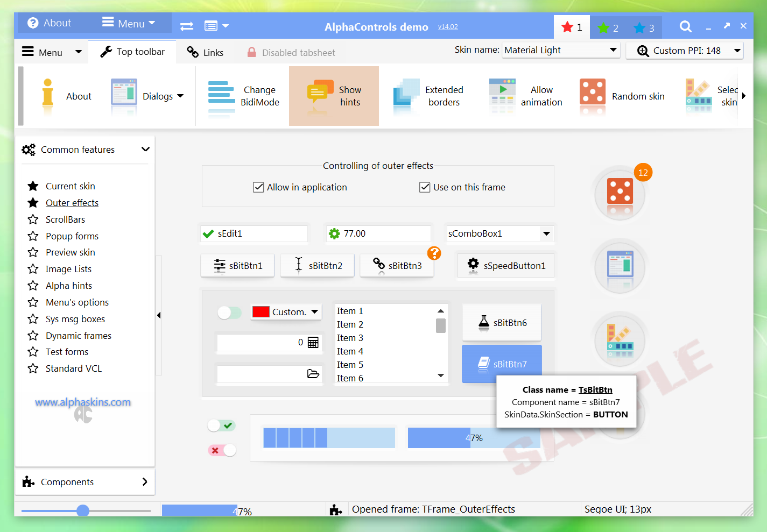This screenshot has width=767, height=532.
Task: Toggle the switch next to Custom color box
Action: coord(230,312)
